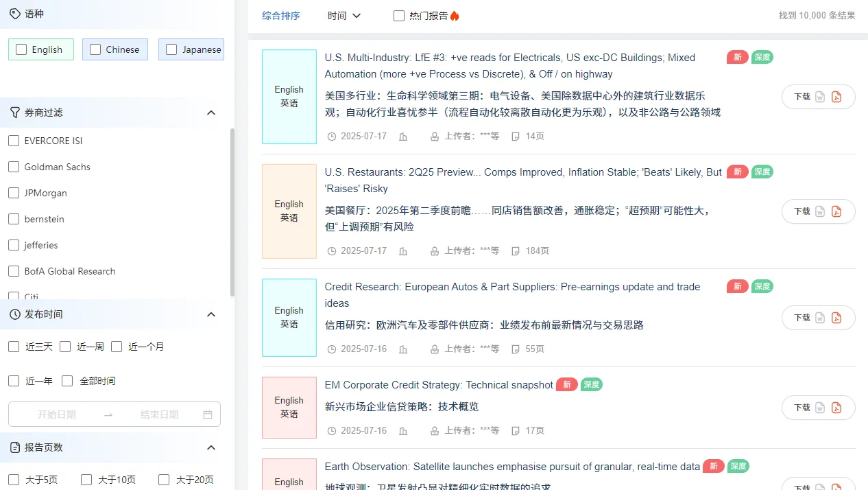This screenshot has width=868, height=490.
Task: Open the 时间 sort dropdown
Action: (344, 16)
